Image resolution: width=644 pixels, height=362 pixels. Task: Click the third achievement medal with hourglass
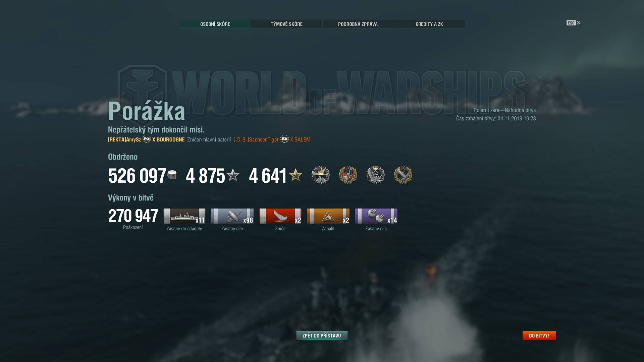coord(376,175)
